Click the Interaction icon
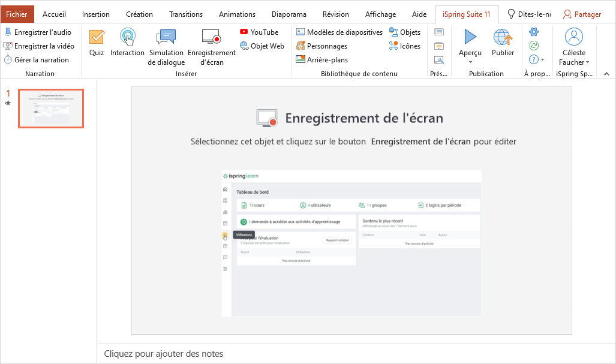Viewport: 616px width, 364px height. click(x=127, y=43)
